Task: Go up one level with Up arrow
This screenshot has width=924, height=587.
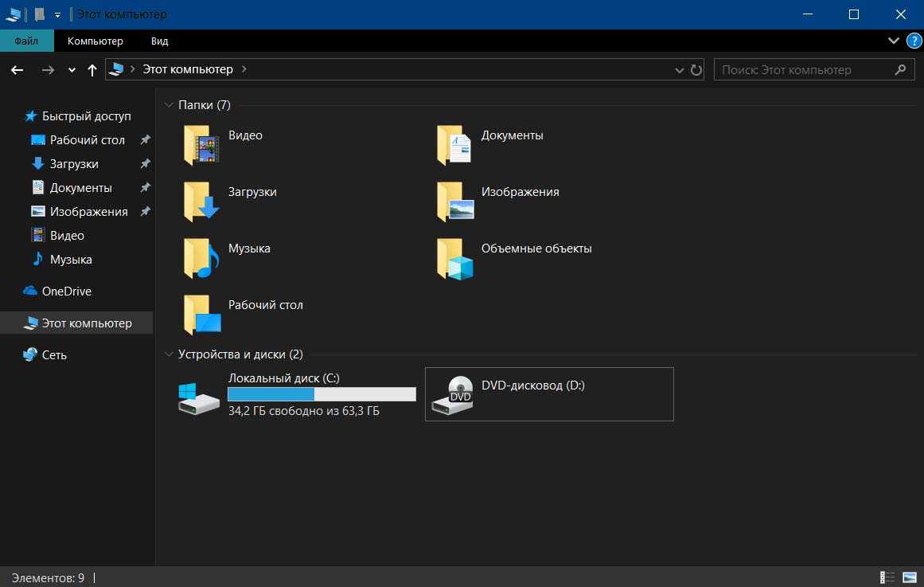Action: coord(92,70)
